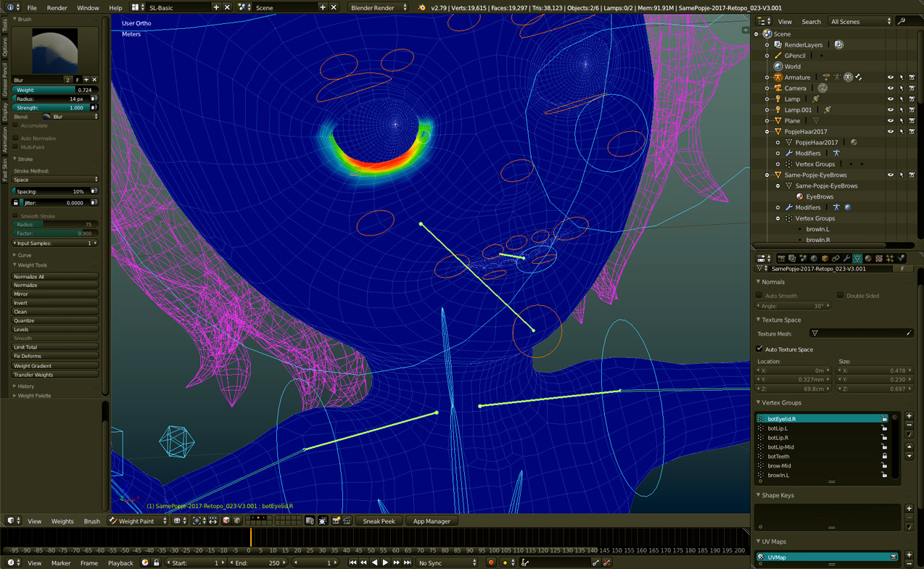Screen dimensions: 924x569
Task: Open the Modifiers wrench properties tab
Action: [846, 258]
